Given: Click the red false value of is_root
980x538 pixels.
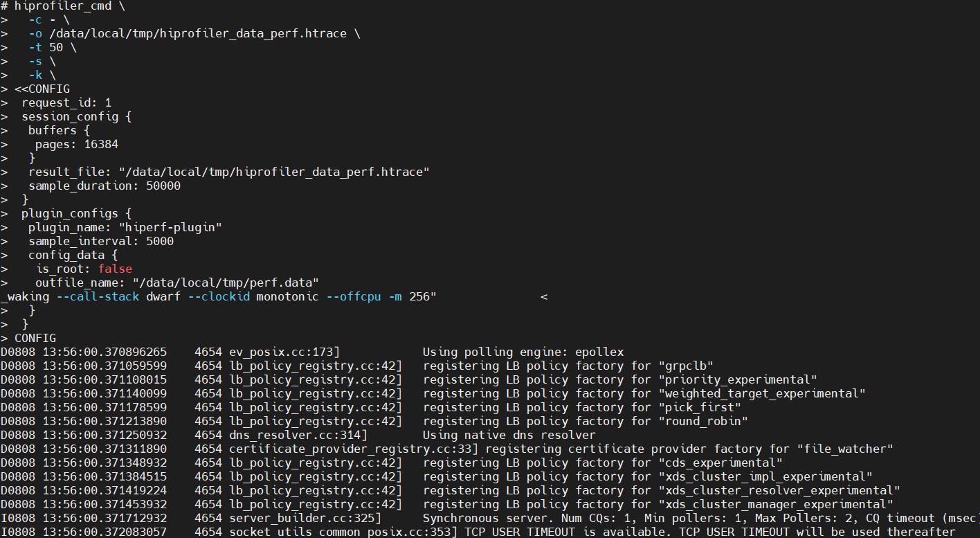Looking at the screenshot, I should (115, 269).
